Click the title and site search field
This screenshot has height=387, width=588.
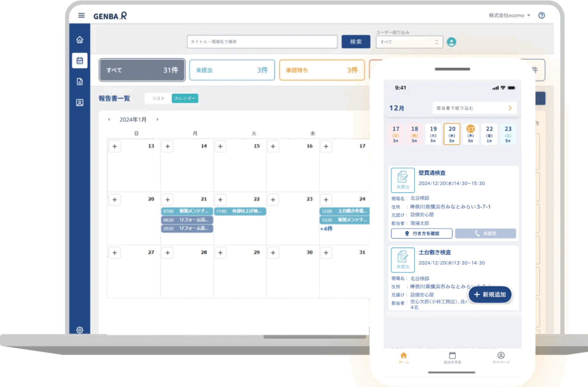tap(262, 42)
